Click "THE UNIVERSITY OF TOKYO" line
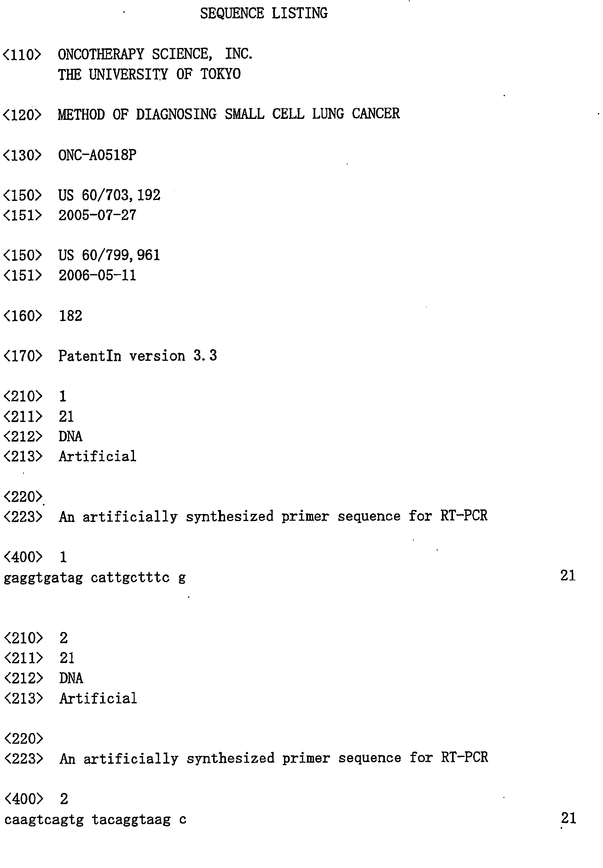The image size is (603, 868). 149,74
